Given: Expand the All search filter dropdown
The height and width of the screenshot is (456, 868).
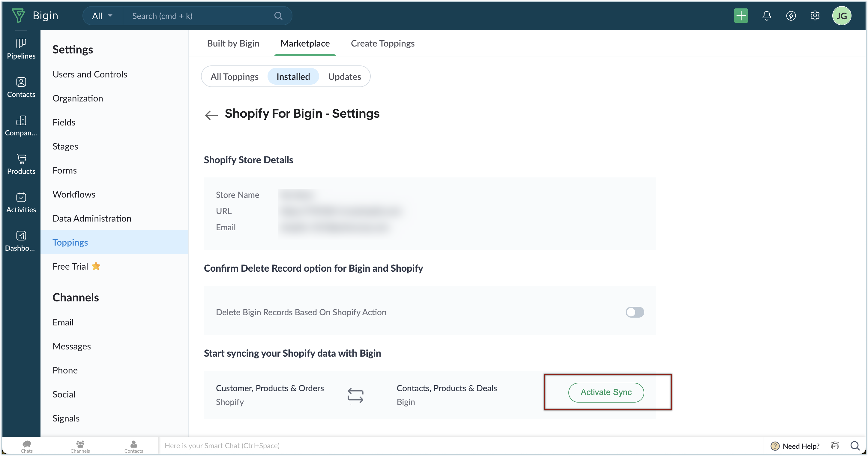Looking at the screenshot, I should 102,16.
